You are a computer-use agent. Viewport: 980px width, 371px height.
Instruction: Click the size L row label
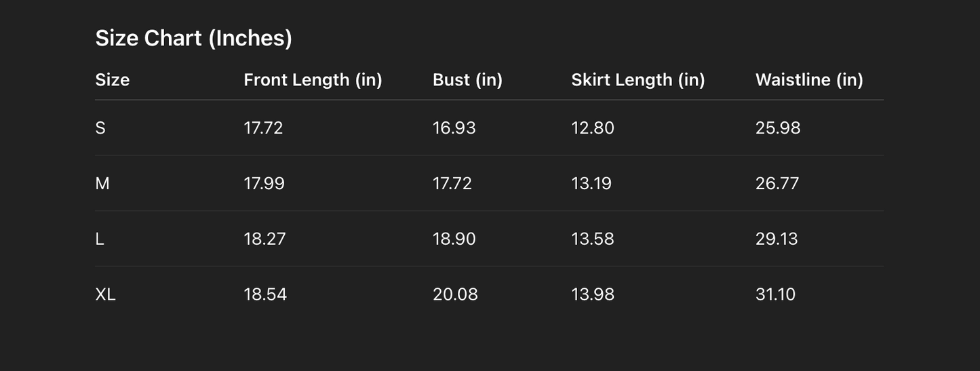(100, 239)
